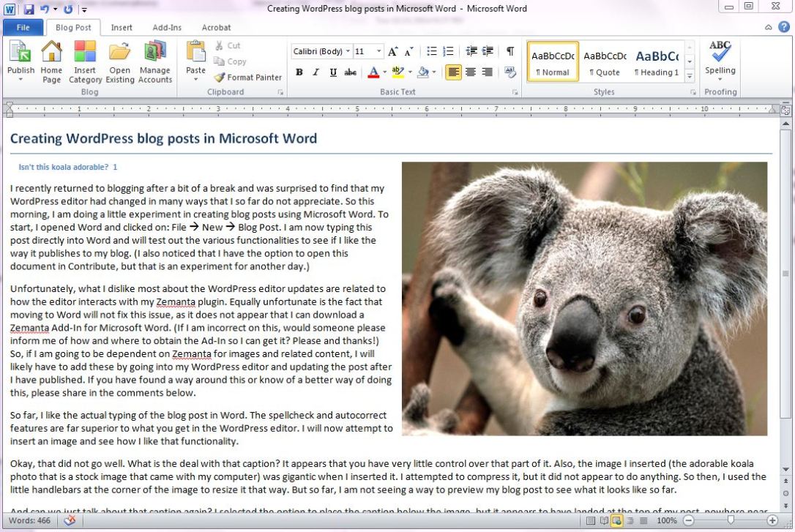This screenshot has height=532, width=795.
Task: Select the Blog Post tab
Action: tap(73, 27)
